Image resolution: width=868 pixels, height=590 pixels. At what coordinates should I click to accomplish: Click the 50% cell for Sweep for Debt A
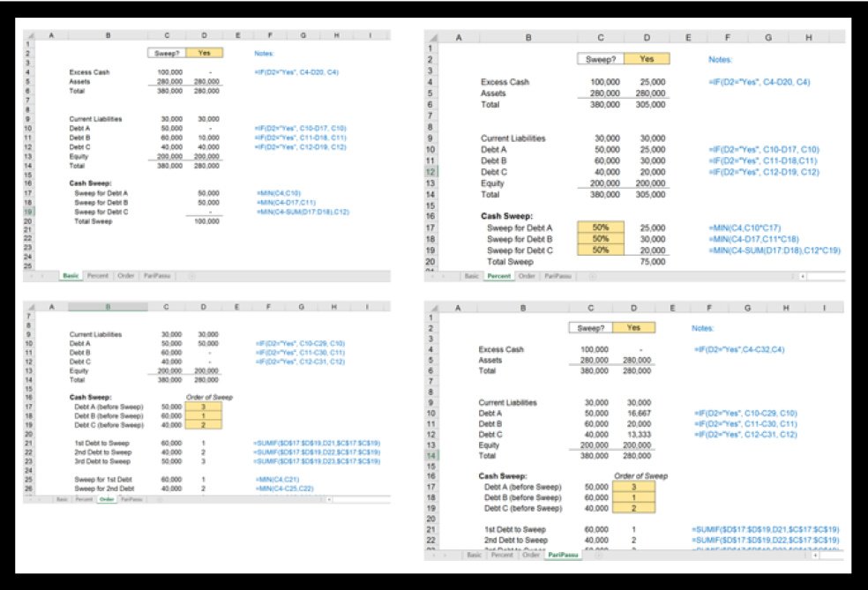click(601, 228)
